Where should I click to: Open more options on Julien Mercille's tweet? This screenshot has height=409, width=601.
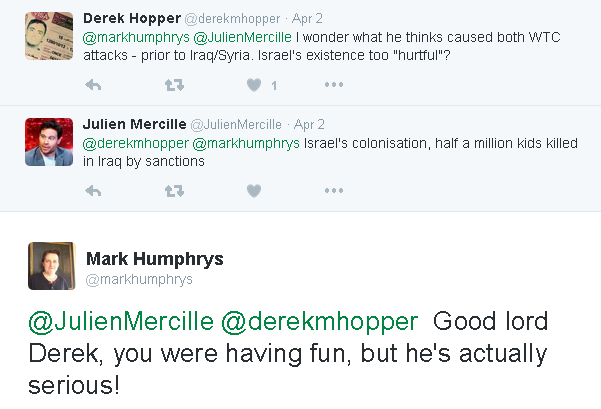[334, 190]
